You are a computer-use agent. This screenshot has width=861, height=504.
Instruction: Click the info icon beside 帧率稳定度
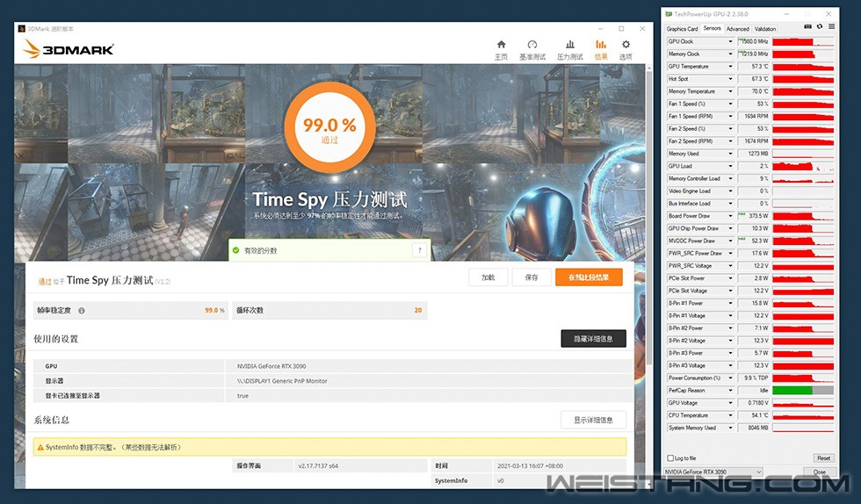81,310
